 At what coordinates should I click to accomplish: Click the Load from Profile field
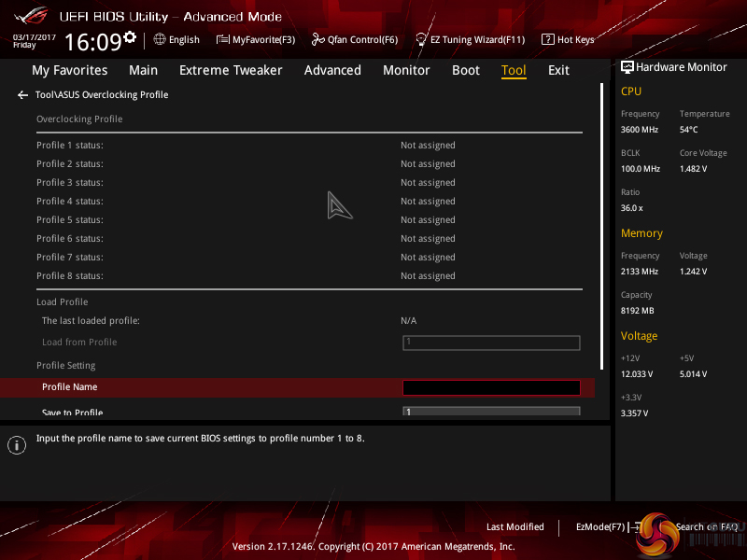[x=491, y=343]
